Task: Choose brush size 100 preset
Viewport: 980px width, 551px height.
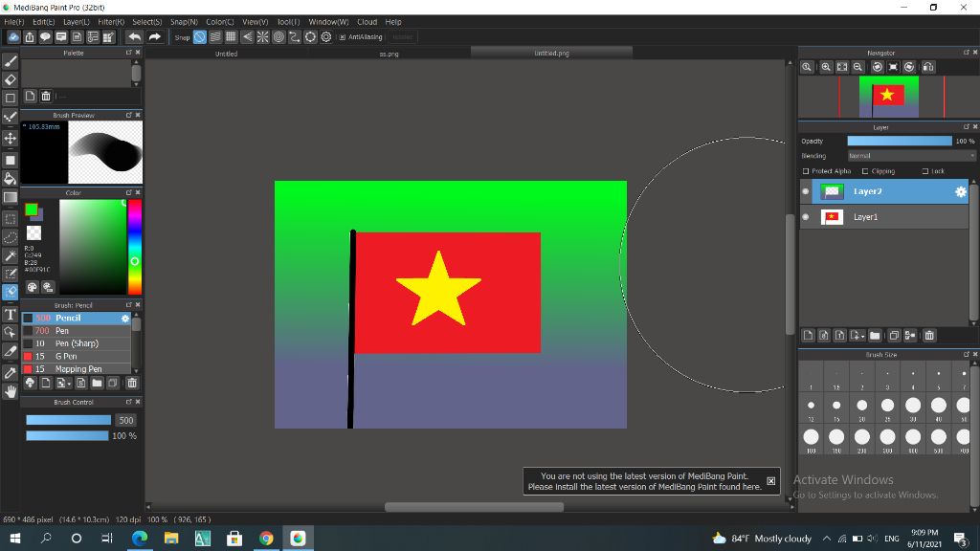Action: [x=811, y=437]
